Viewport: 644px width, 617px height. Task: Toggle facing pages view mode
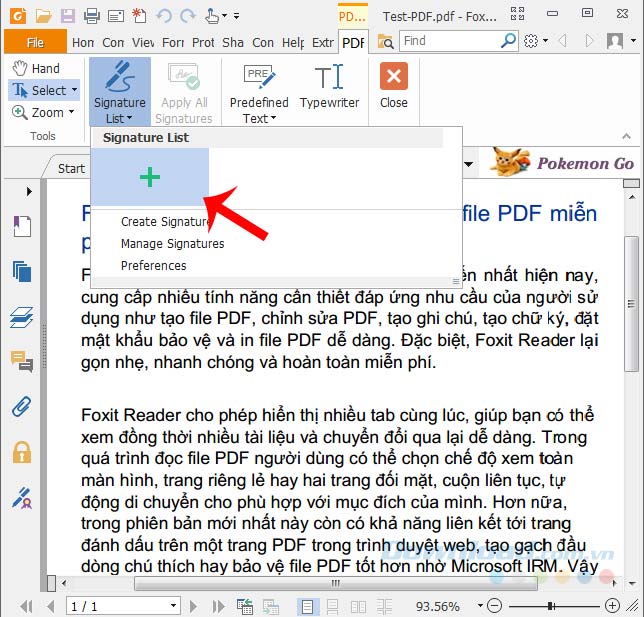358,606
